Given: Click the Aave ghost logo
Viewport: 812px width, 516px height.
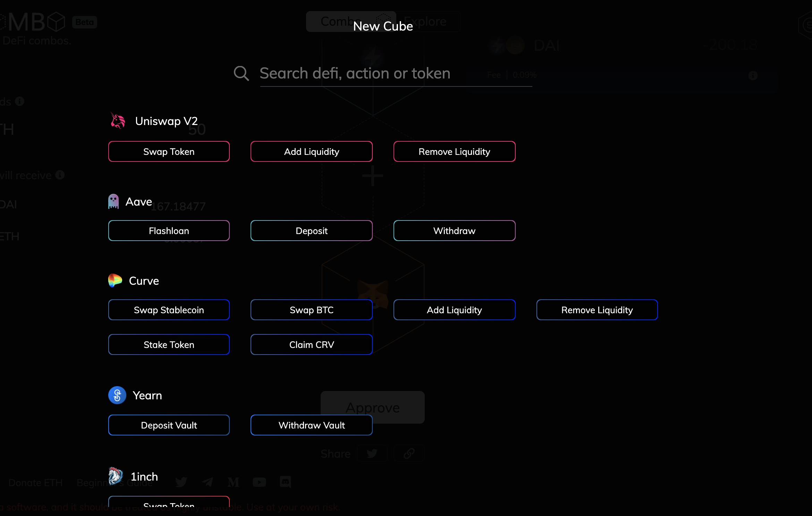Looking at the screenshot, I should point(113,201).
